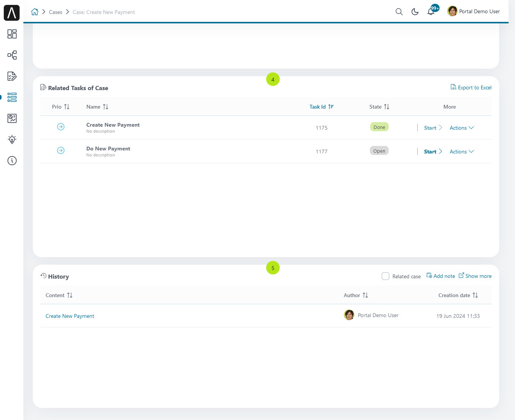Start the Do New Payment task

[x=433, y=152]
